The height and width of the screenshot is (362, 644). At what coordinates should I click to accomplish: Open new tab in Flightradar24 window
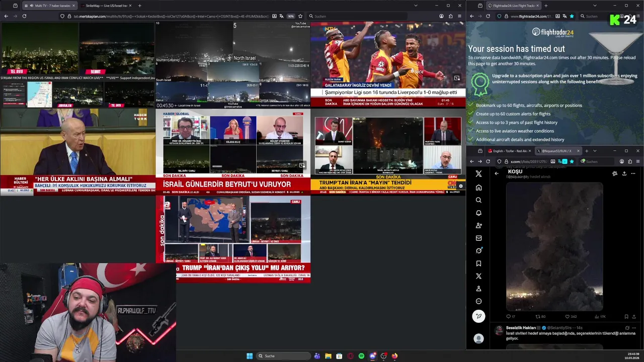coord(546,6)
